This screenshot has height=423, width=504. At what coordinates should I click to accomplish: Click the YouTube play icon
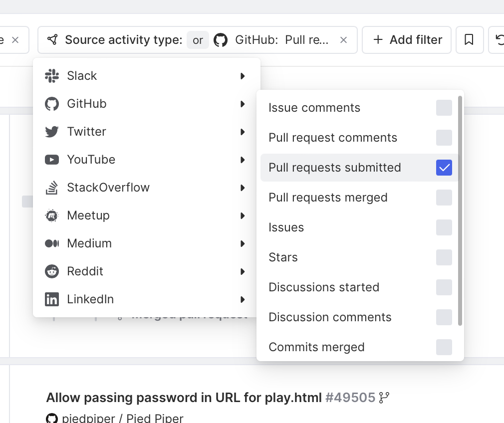click(52, 160)
